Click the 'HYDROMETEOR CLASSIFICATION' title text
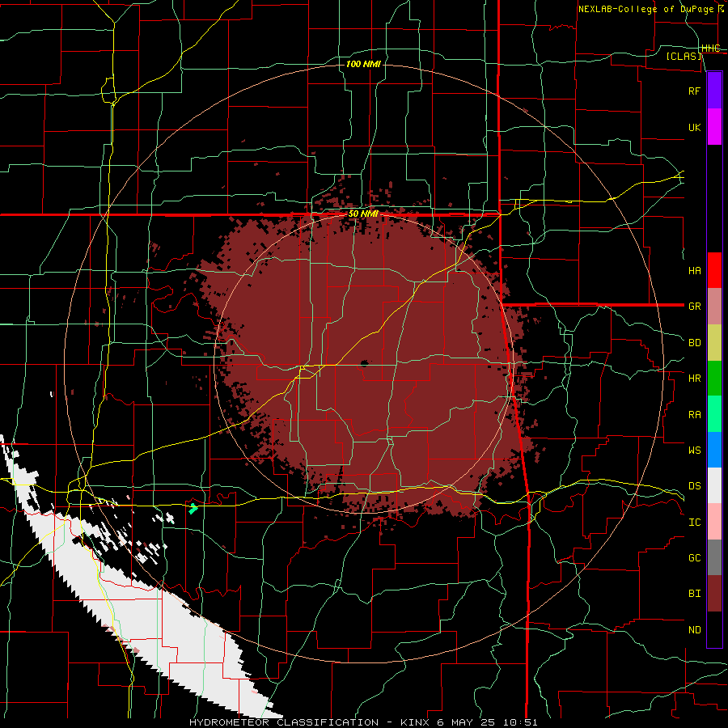The image size is (728, 728). pyautogui.click(x=284, y=722)
